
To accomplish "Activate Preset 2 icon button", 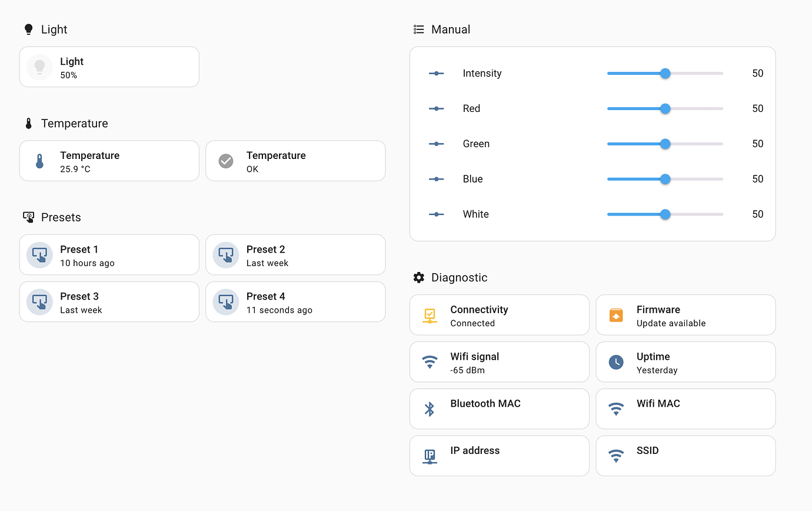I will pyautogui.click(x=226, y=255).
